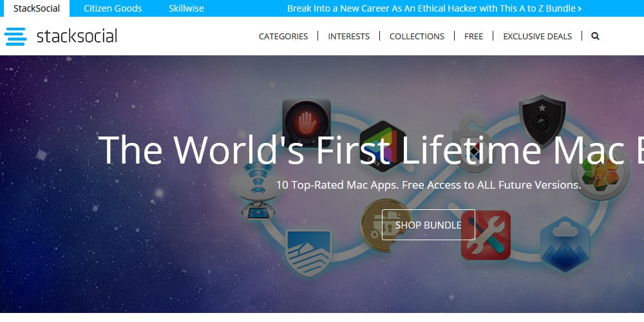Viewport: 644px width, 322px height.
Task: Switch to the Citizen Goods tab
Action: coord(113,8)
